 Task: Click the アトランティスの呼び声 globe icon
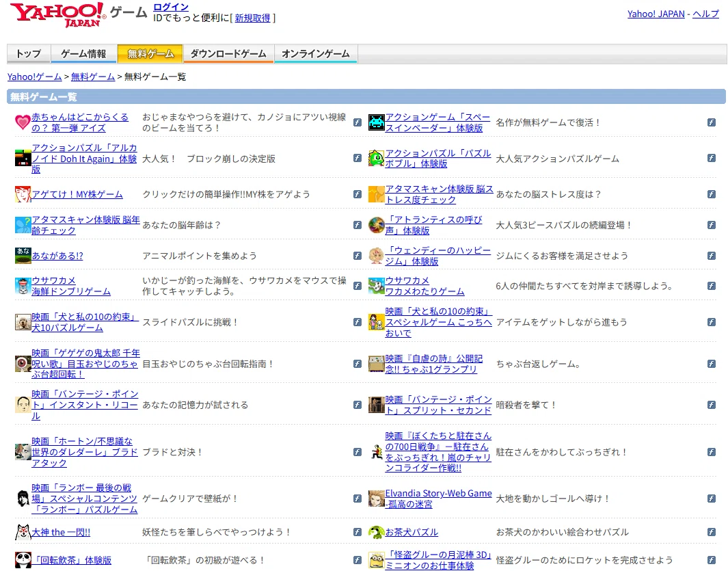coord(377,225)
